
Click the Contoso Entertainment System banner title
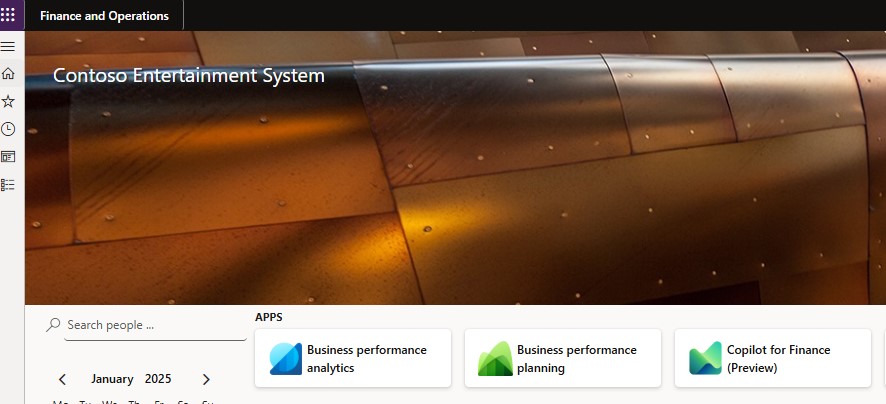[189, 76]
